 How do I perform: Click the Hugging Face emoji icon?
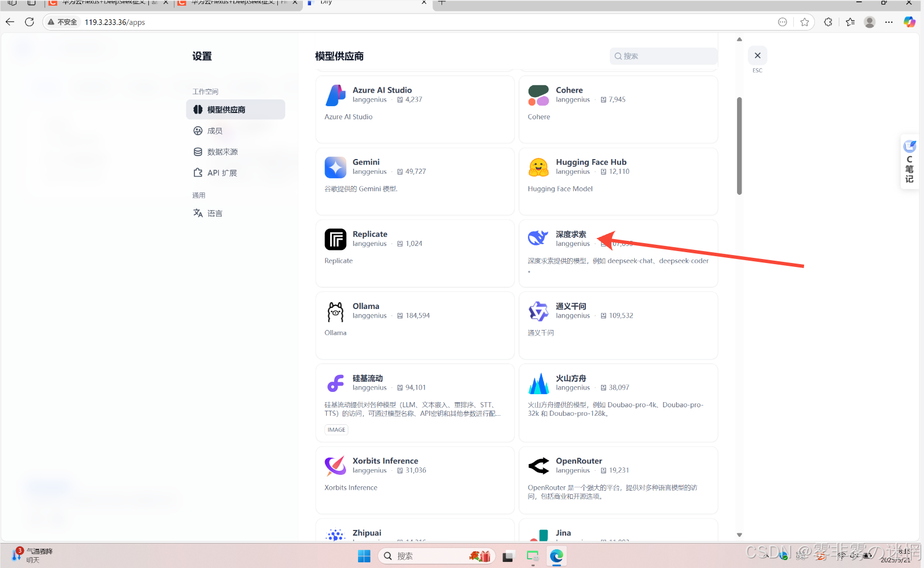point(539,168)
